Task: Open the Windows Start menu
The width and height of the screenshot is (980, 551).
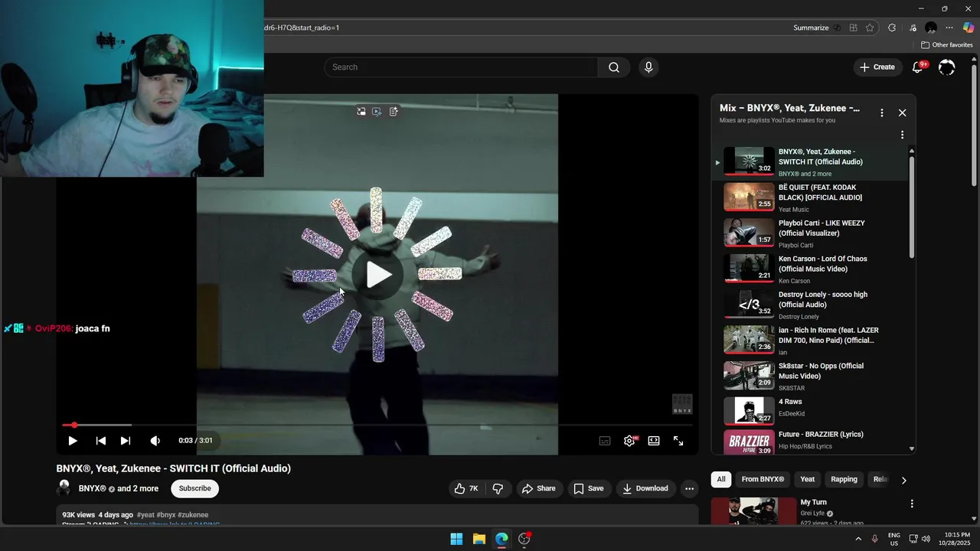Action: (x=456, y=539)
